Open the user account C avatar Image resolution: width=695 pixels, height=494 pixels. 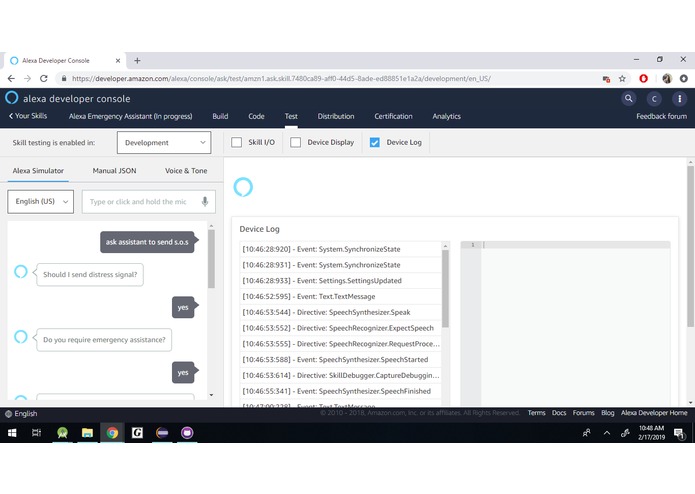pyautogui.click(x=654, y=99)
